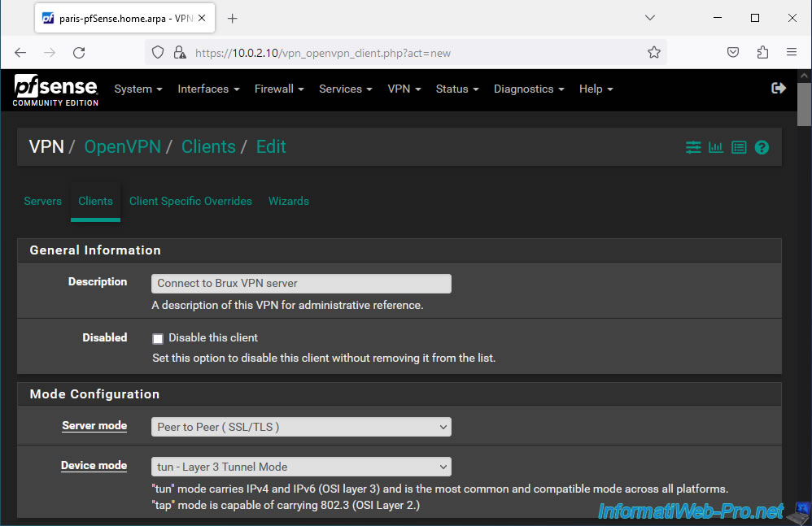Image resolution: width=812 pixels, height=526 pixels.
Task: Bookmark this page with star icon
Action: (654, 52)
